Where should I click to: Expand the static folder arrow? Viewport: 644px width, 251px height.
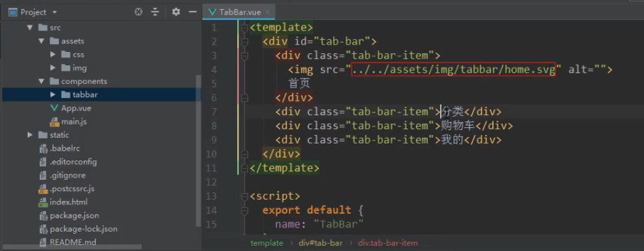pos(29,135)
